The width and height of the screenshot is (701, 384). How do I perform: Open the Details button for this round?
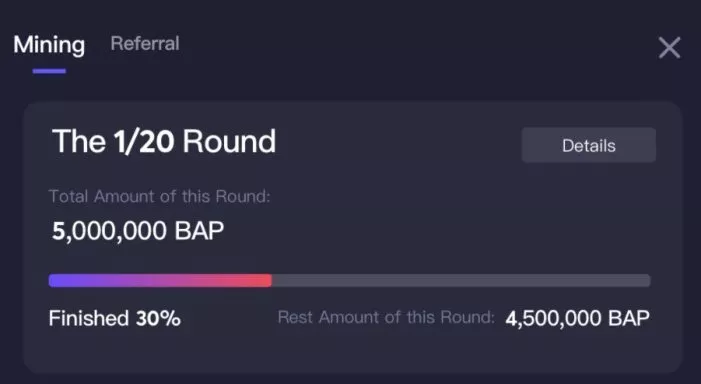(589, 145)
